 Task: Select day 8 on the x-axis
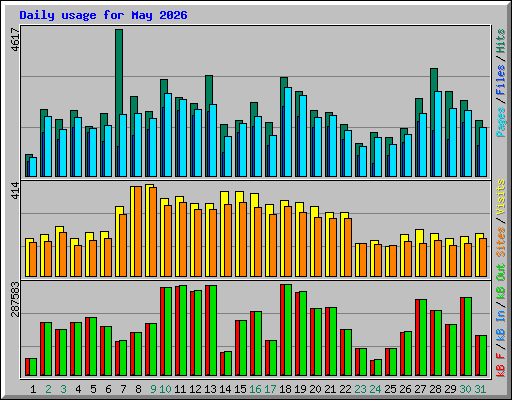tap(138, 389)
